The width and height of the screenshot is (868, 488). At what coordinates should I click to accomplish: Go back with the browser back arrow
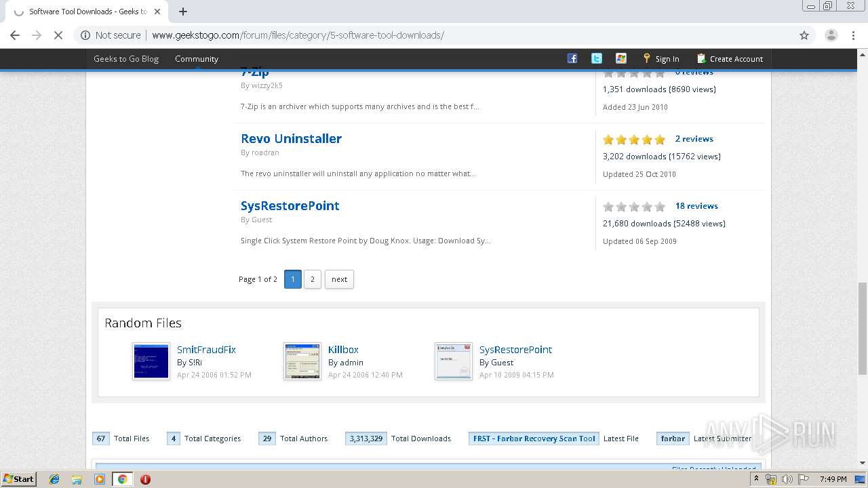[x=15, y=35]
